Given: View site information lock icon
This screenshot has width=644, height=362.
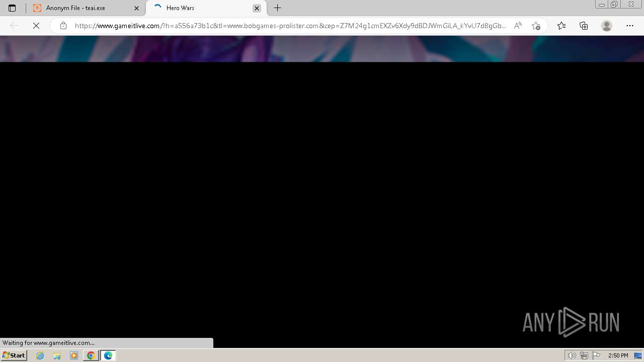Looking at the screenshot, I should click(x=63, y=26).
